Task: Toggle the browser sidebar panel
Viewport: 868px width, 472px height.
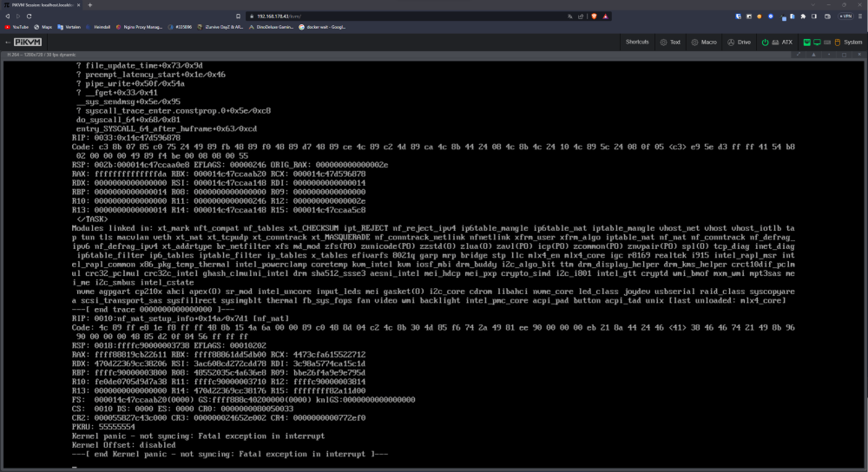Action: [814, 16]
